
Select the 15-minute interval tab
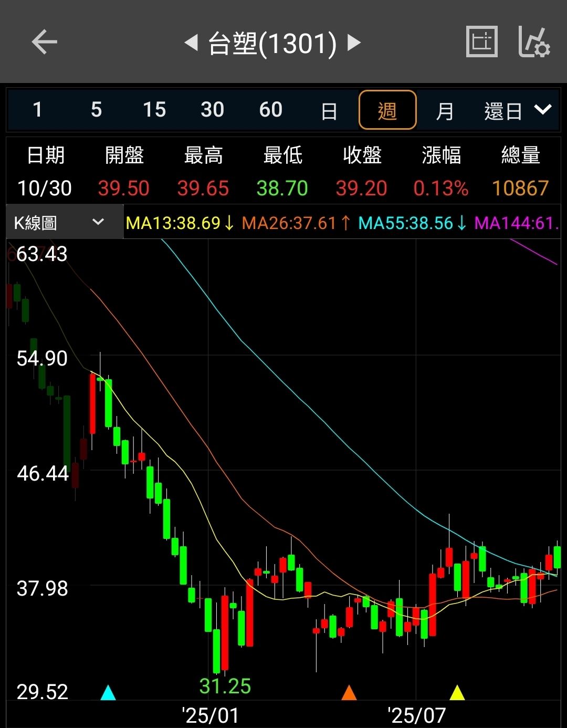click(154, 110)
